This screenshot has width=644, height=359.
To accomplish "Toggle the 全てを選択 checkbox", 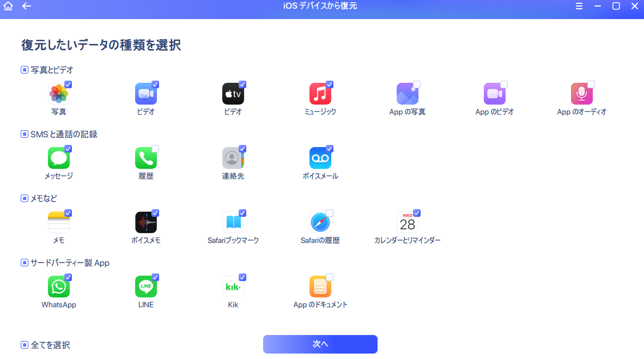I will [x=24, y=345].
